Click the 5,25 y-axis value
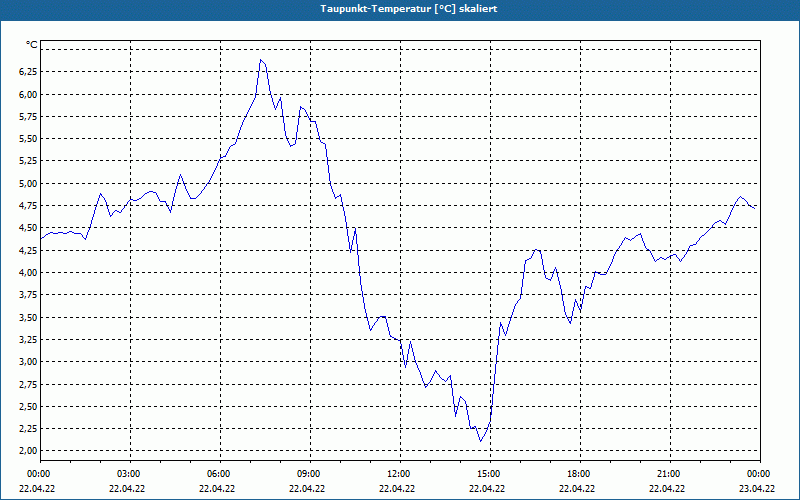The width and height of the screenshot is (800, 500). click(28, 161)
